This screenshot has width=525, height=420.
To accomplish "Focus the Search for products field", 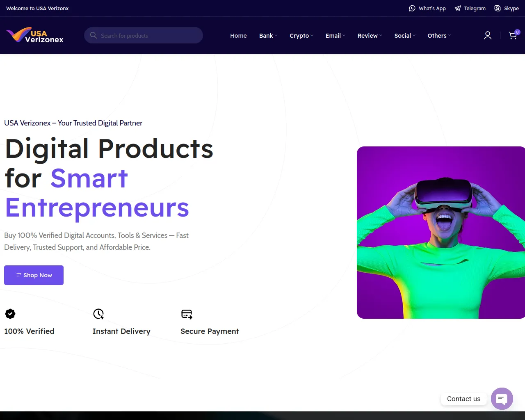I will click(x=144, y=35).
